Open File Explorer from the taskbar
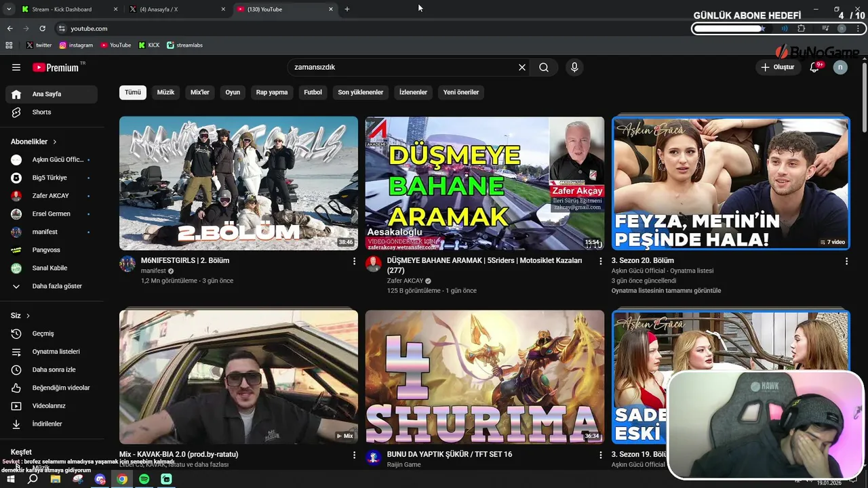 tap(56, 479)
